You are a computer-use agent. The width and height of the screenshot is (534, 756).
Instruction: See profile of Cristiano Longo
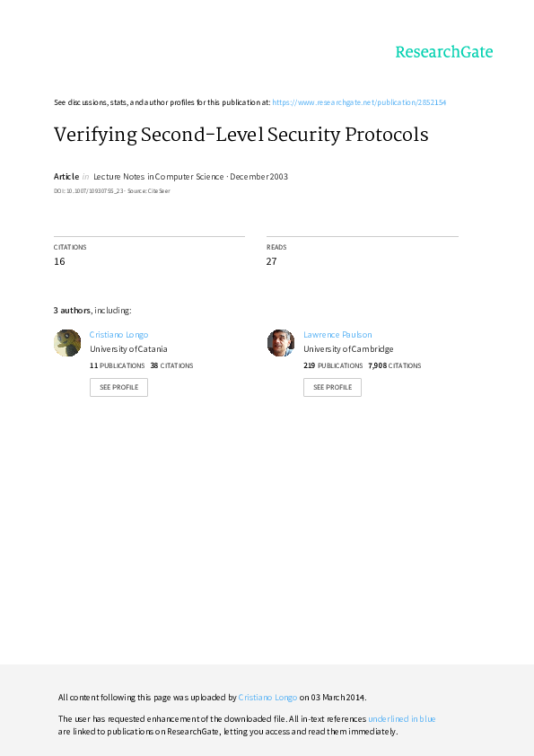[118, 387]
